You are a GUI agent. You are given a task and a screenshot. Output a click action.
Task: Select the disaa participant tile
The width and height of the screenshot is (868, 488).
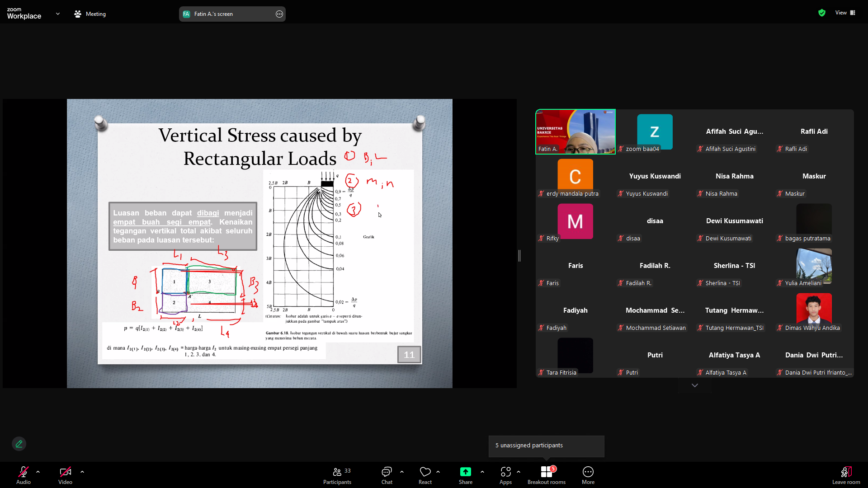655,221
